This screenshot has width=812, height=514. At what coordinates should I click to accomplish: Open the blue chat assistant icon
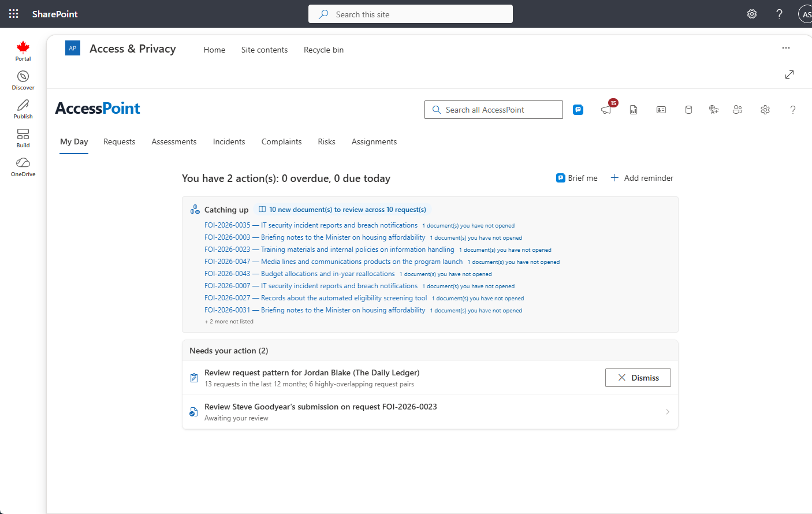tap(578, 110)
